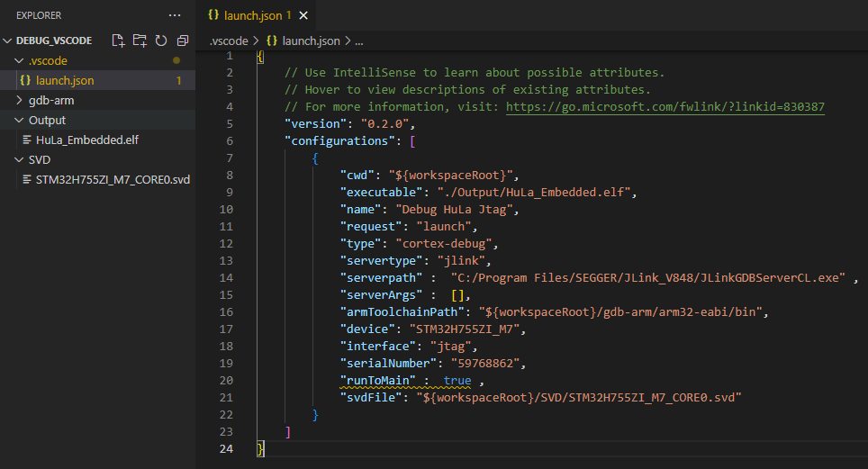Click the JSON braces icon in breadcrumb
This screenshot has width=868, height=469.
pyautogui.click(x=272, y=41)
